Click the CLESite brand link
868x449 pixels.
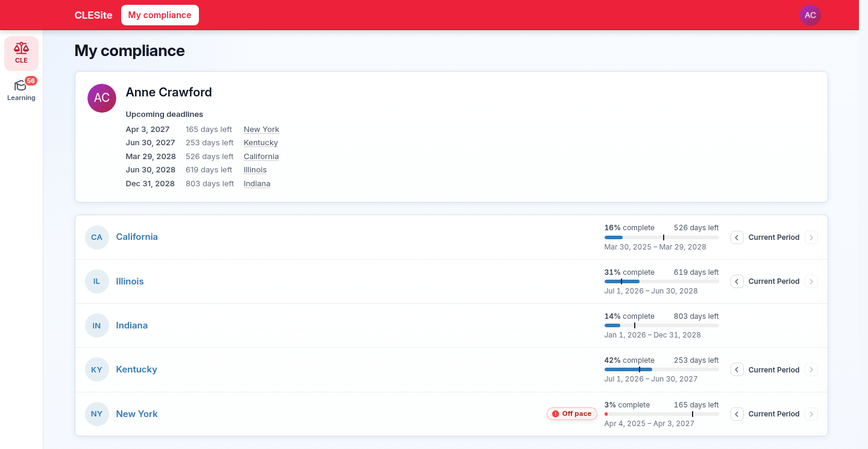click(93, 15)
